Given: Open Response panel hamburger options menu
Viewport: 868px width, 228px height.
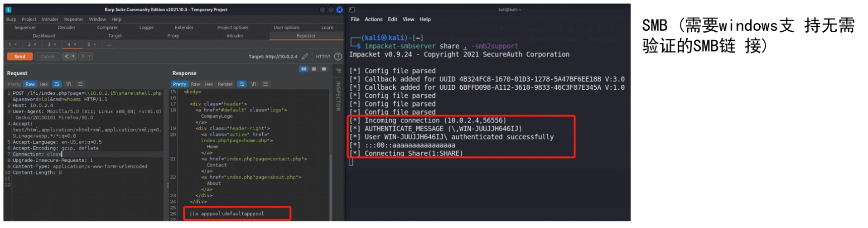Looking at the screenshot, I should (x=265, y=84).
